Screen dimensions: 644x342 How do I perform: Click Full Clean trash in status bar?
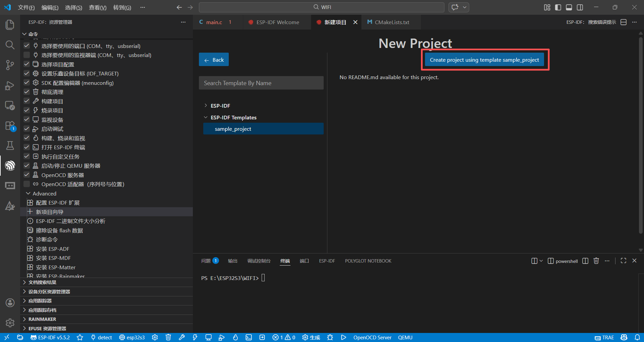coord(168,337)
